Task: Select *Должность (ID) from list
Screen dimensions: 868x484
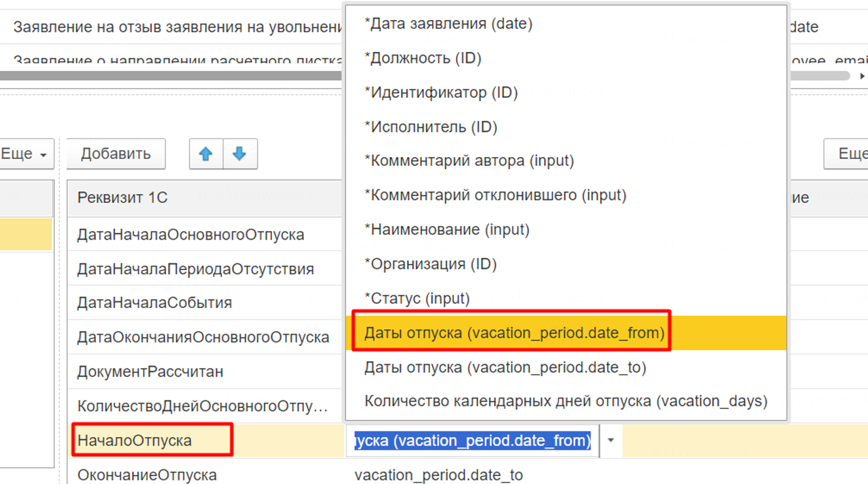Action: (x=422, y=58)
